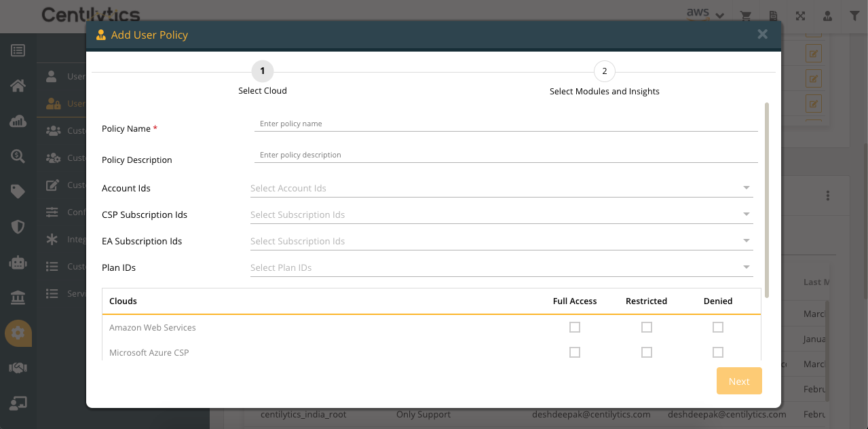Close the Add User Policy dialog
Viewport: 868px width, 429px height.
763,35
